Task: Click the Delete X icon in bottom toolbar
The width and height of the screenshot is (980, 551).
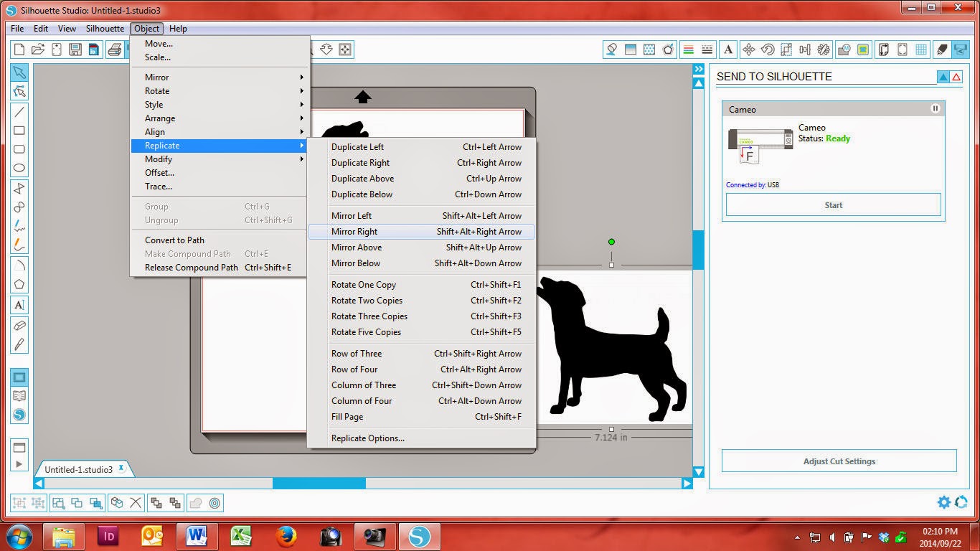Action: [x=136, y=503]
